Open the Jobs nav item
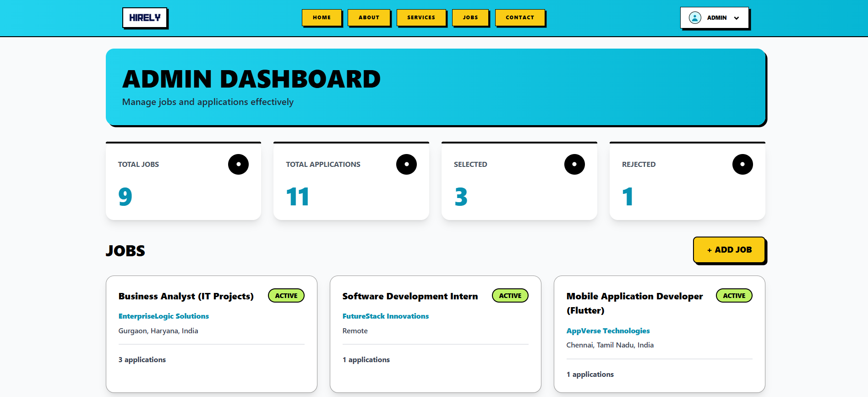The image size is (868, 397). (470, 17)
